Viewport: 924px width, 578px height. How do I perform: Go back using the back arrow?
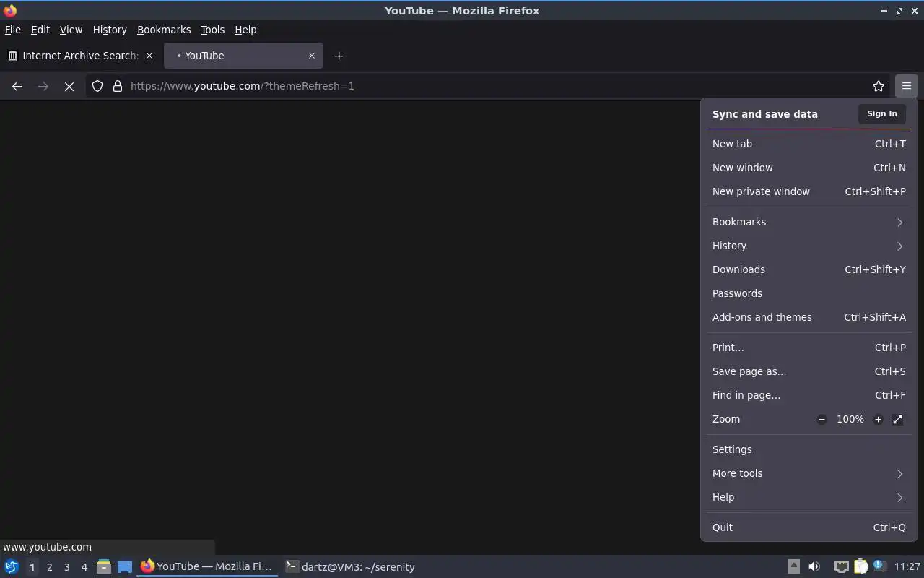click(17, 86)
